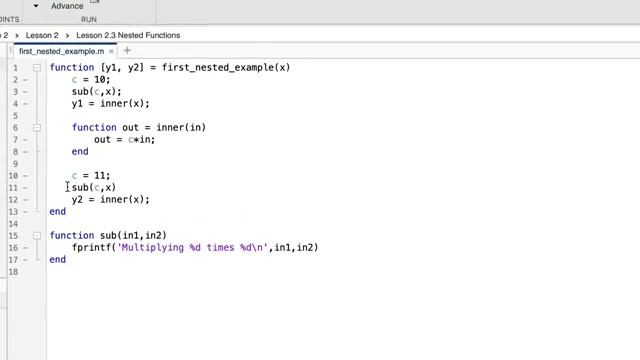
Task: Click 'y1 = inner(x);' on line 4
Action: pyautogui.click(x=111, y=104)
